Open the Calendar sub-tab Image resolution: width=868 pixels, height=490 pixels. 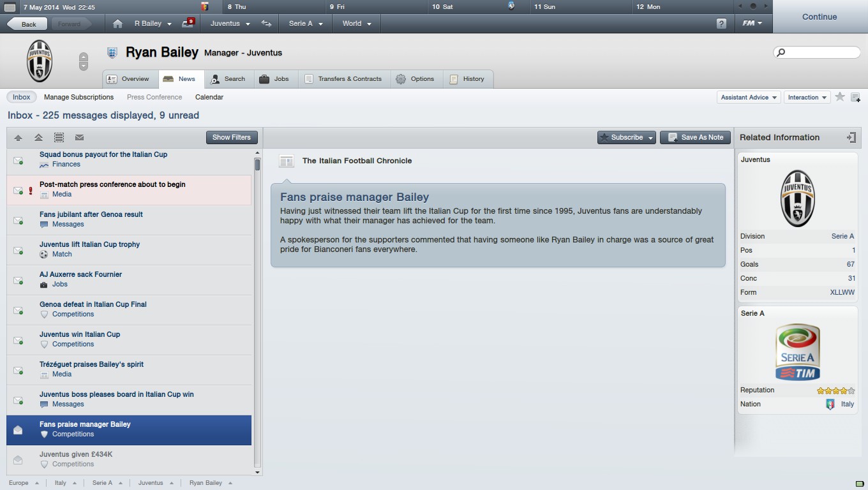point(209,97)
